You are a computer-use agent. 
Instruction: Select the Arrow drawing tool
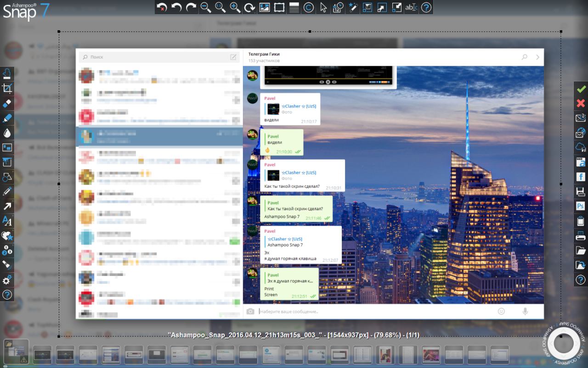coord(7,207)
